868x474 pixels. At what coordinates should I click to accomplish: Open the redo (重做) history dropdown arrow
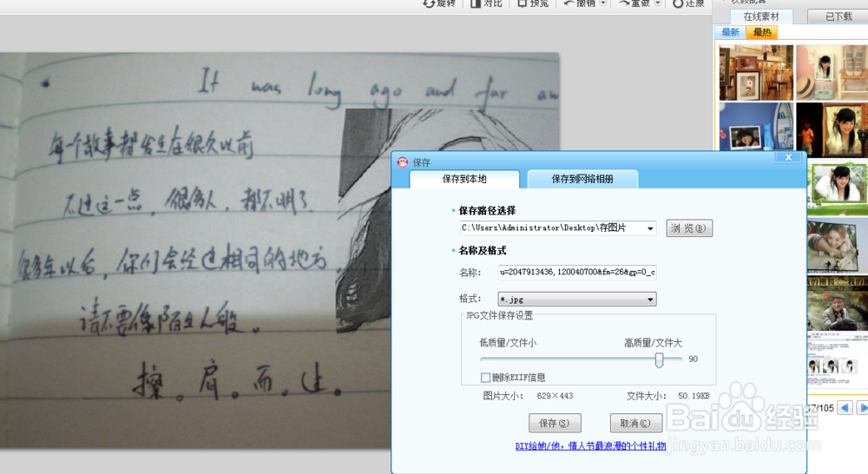click(658, 3)
